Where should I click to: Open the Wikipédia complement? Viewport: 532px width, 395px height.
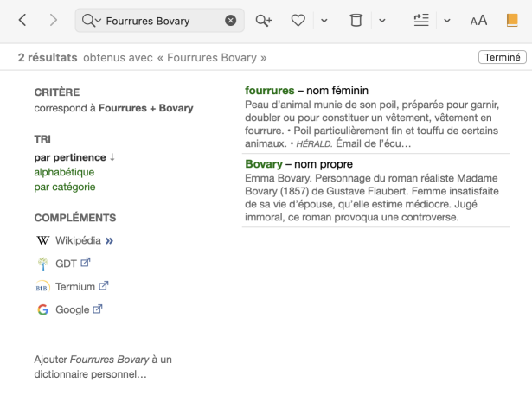(78, 240)
